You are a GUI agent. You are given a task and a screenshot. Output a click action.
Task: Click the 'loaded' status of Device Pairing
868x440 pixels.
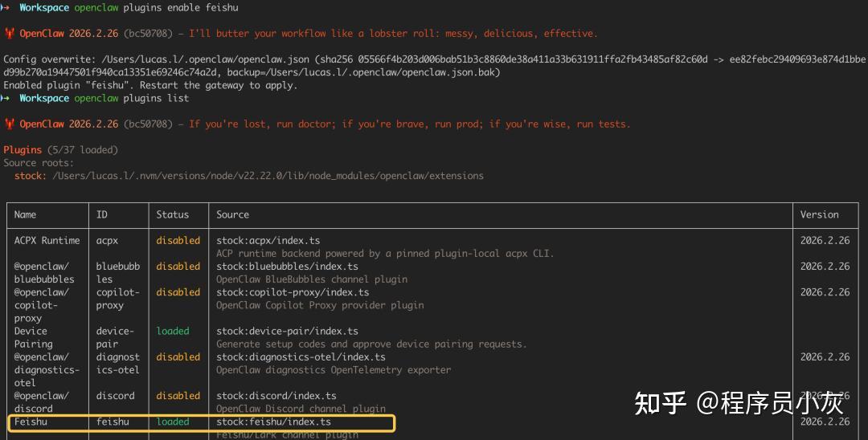(173, 331)
